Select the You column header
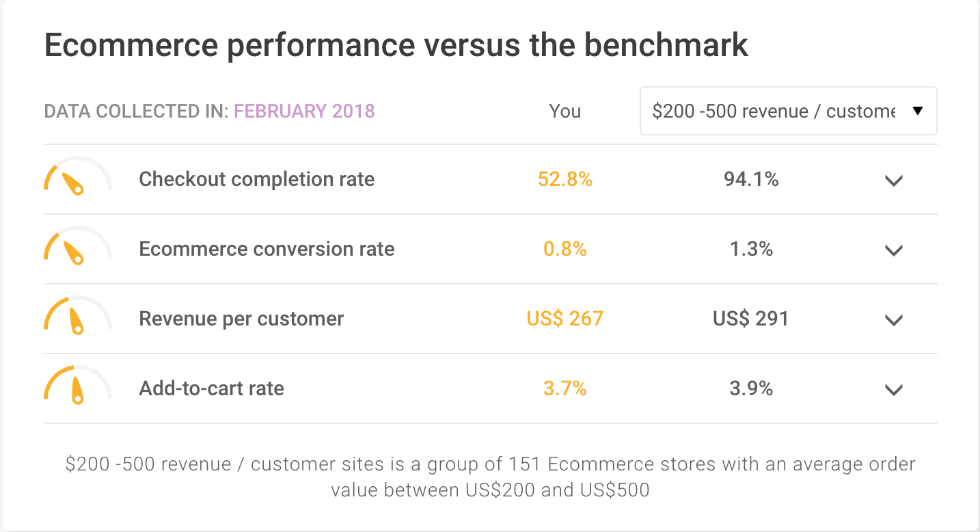Viewport: 980px width, 532px height. pyautogui.click(x=564, y=111)
